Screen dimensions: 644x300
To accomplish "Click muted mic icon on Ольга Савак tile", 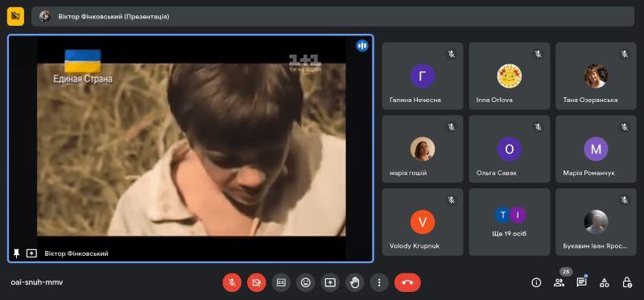I will [538, 127].
